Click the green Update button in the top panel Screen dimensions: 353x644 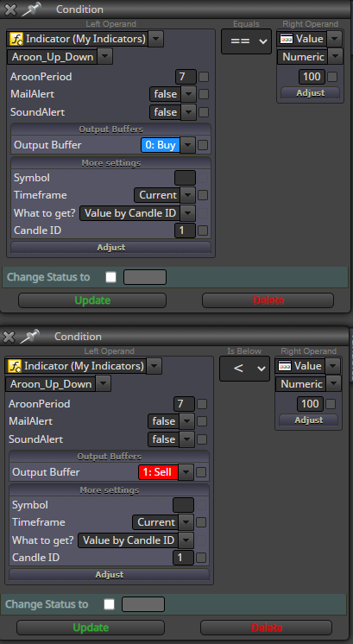(x=92, y=300)
